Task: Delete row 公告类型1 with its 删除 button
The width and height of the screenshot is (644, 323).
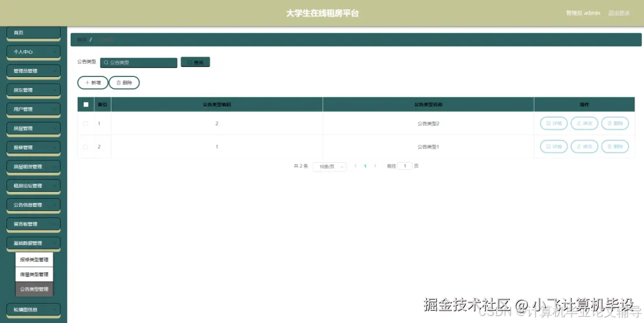Action: 615,146
